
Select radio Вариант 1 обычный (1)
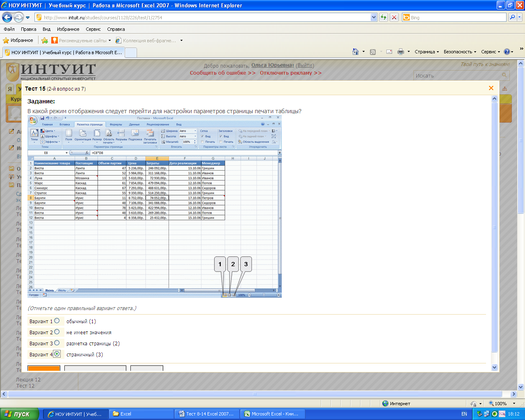pos(57,321)
